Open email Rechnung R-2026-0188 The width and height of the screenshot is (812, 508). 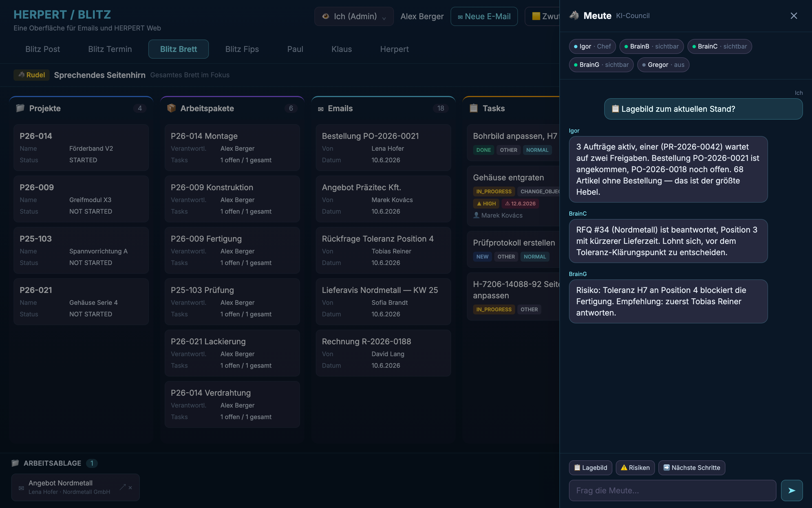click(383, 353)
